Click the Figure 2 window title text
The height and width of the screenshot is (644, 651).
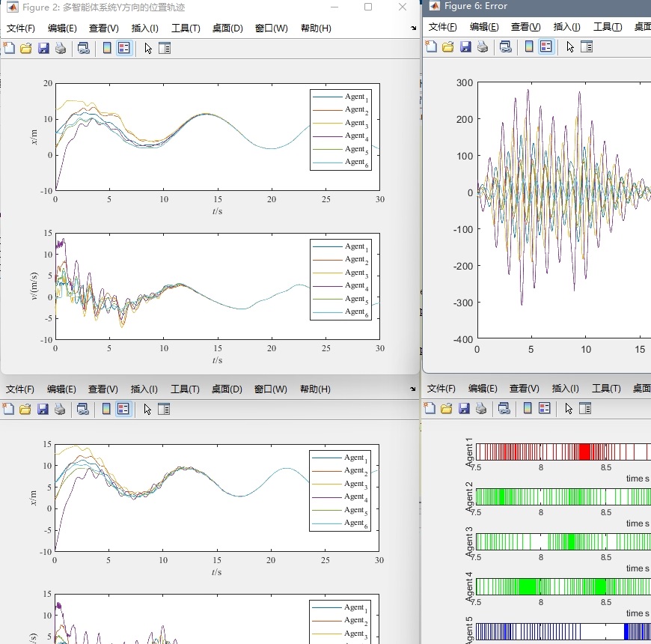coord(104,7)
